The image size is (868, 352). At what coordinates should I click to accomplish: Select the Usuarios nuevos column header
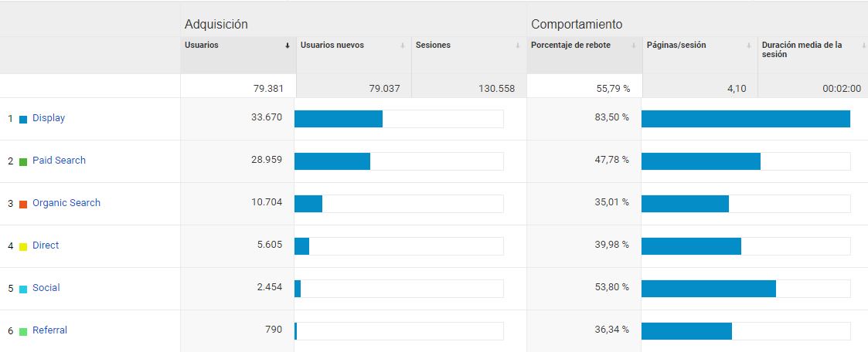[354, 56]
